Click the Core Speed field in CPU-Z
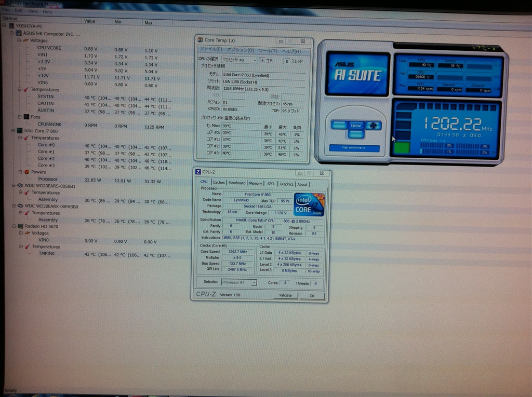532x397 pixels. (x=237, y=252)
